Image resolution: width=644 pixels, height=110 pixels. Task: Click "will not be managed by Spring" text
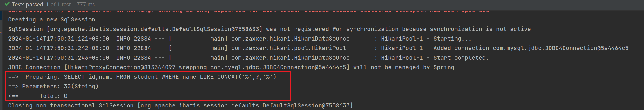coord(404,67)
